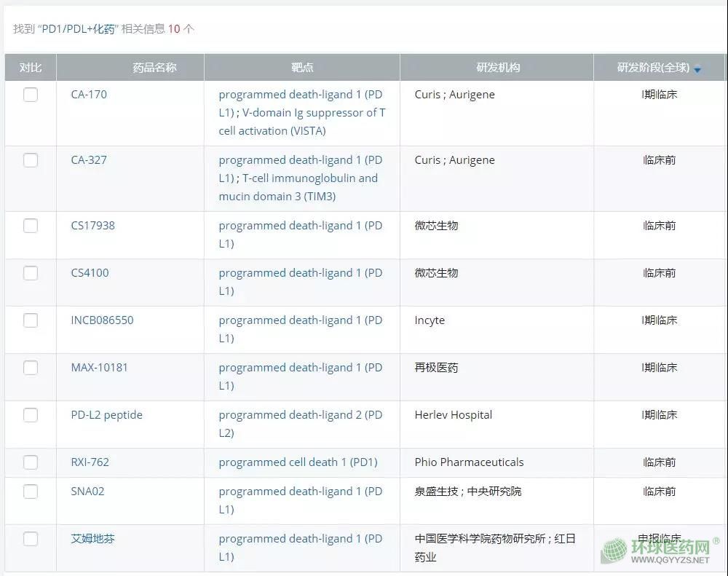Check the box beside 艾姆地芬
This screenshot has width=728, height=576.
31,539
